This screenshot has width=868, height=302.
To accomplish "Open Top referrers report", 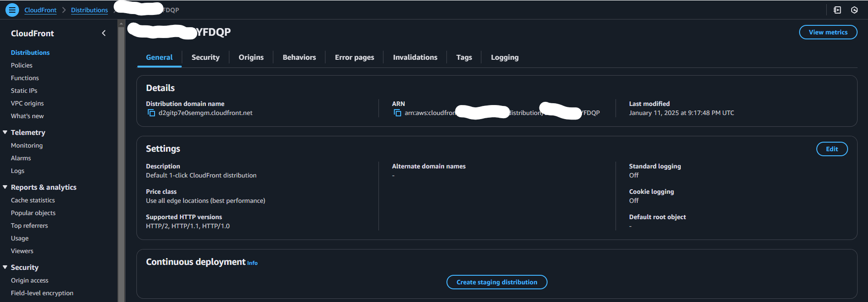I will pyautogui.click(x=29, y=225).
